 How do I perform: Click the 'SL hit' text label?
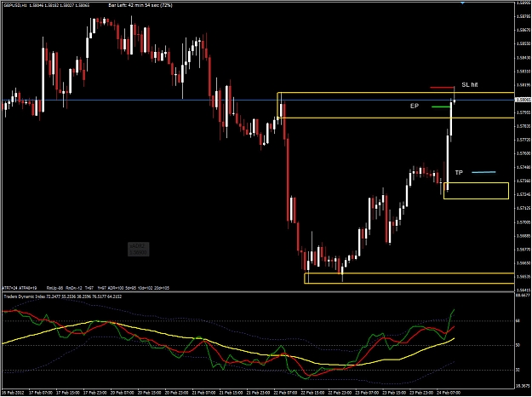[x=470, y=84]
